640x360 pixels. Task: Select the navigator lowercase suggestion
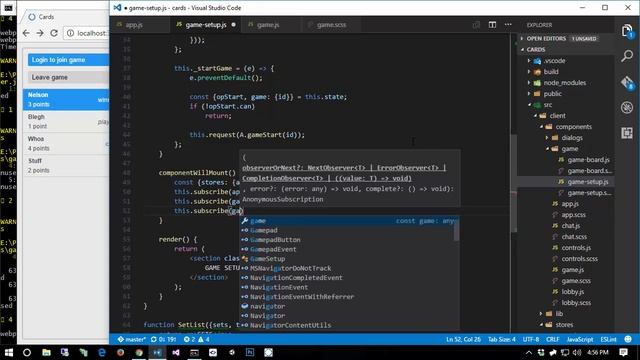point(347,307)
